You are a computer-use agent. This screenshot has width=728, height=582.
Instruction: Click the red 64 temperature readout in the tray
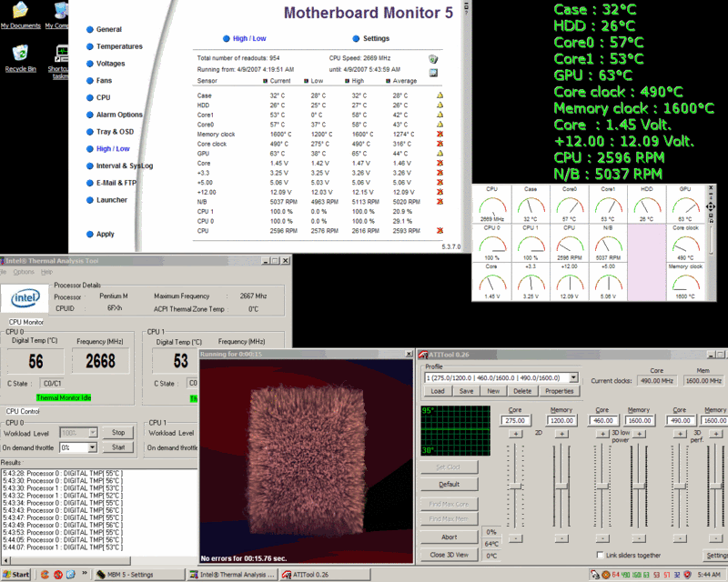click(x=616, y=575)
